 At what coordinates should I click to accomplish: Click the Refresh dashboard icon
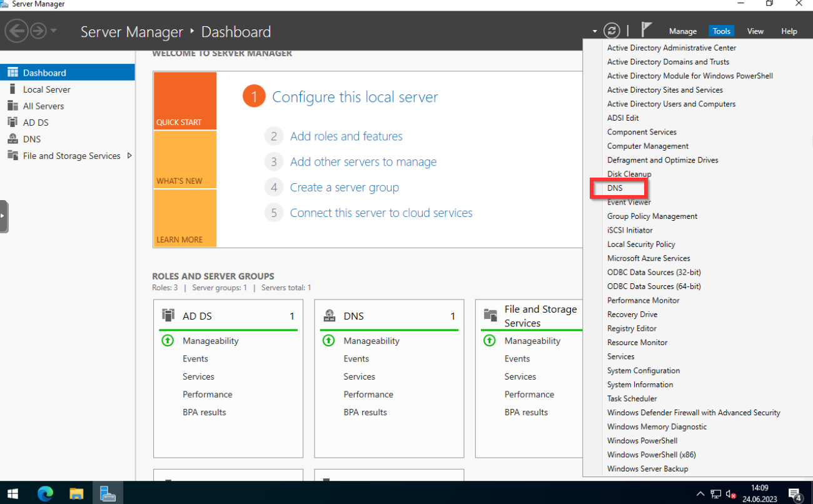coord(612,31)
